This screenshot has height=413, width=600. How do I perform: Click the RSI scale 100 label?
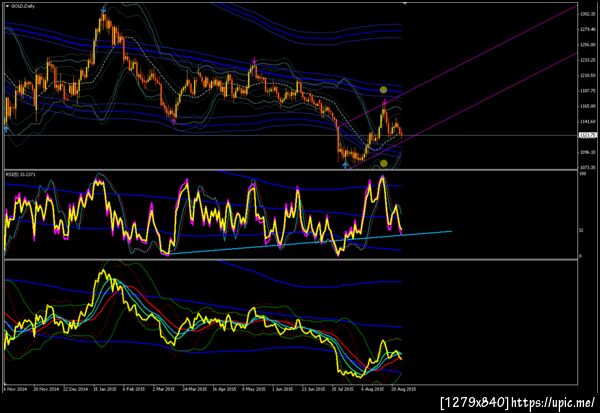pos(583,174)
